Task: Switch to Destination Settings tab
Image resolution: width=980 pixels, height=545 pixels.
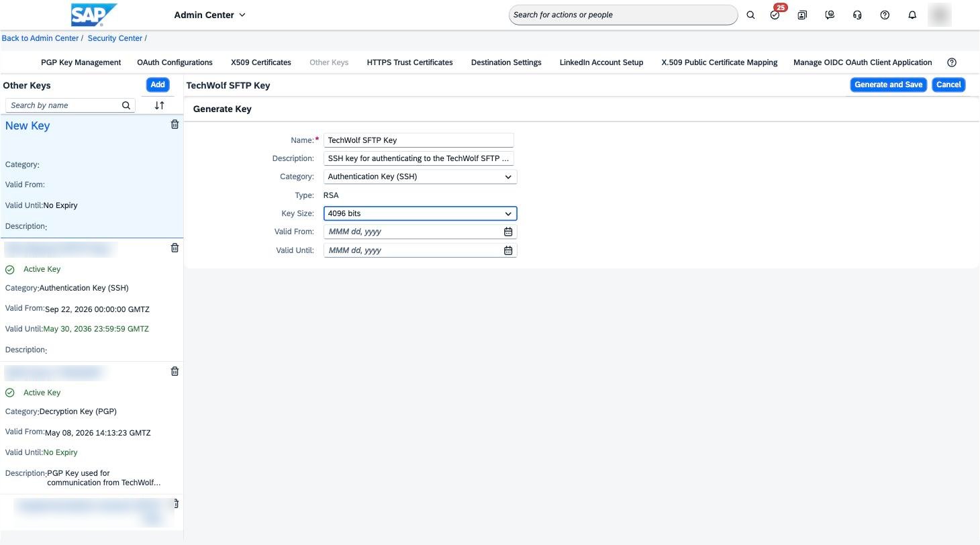Action: tap(506, 62)
